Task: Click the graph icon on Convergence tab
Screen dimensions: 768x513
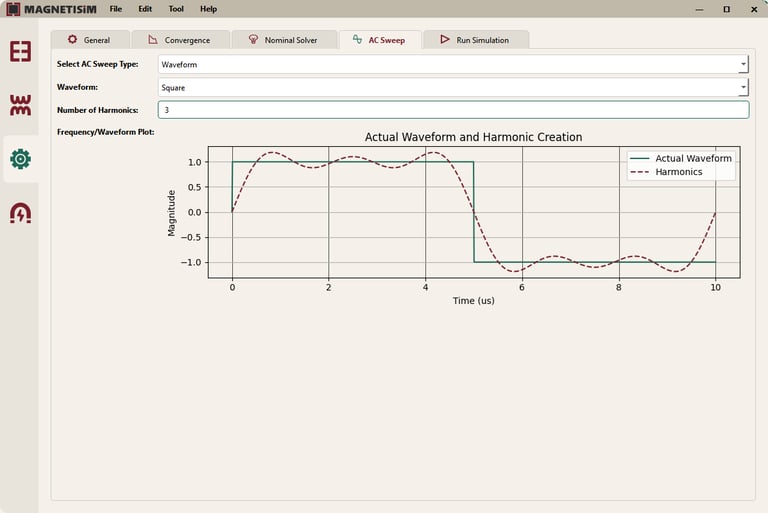Action: tap(153, 39)
